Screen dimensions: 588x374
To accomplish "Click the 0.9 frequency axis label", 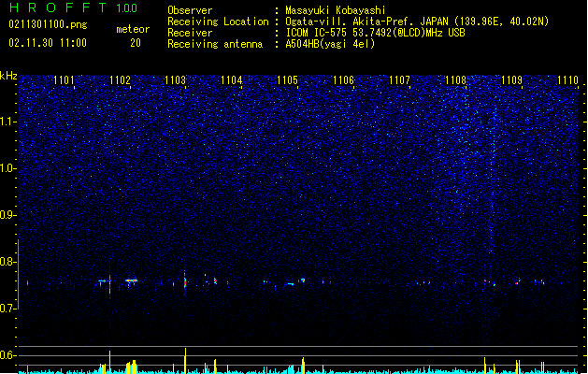I will click(7, 215).
